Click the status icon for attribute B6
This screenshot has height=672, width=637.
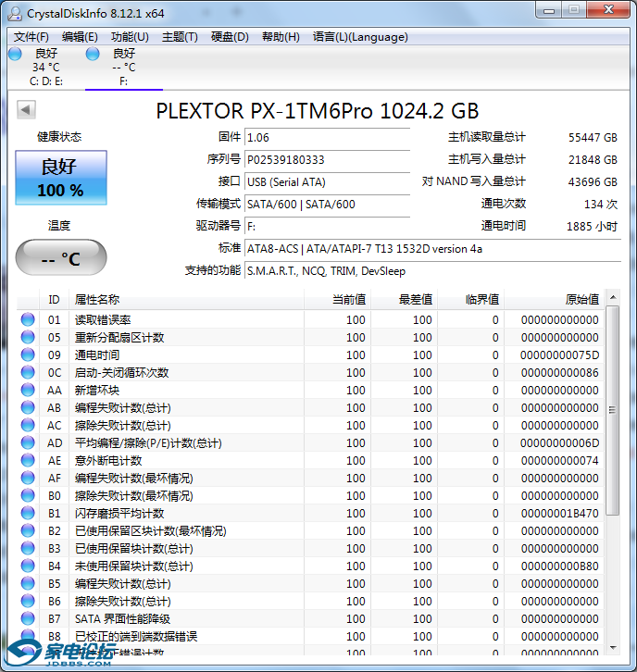[x=28, y=601]
